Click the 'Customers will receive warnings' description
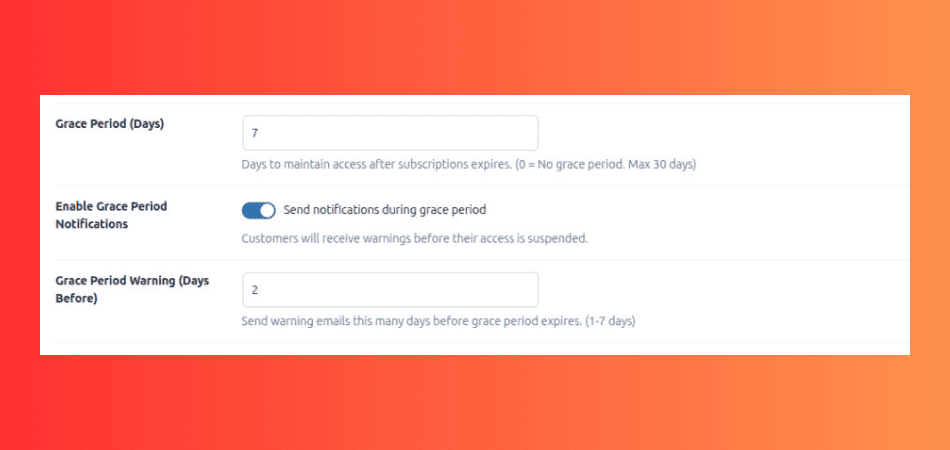Viewport: 950px width, 450px height. point(415,239)
